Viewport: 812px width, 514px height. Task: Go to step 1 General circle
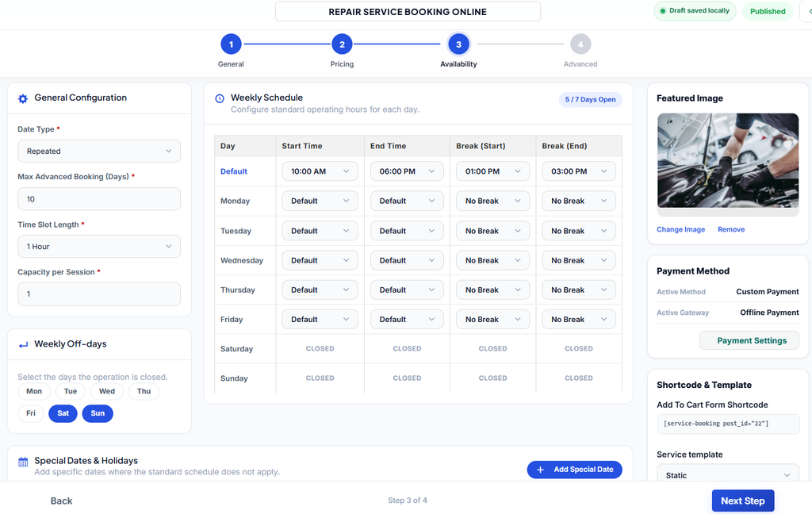point(231,44)
